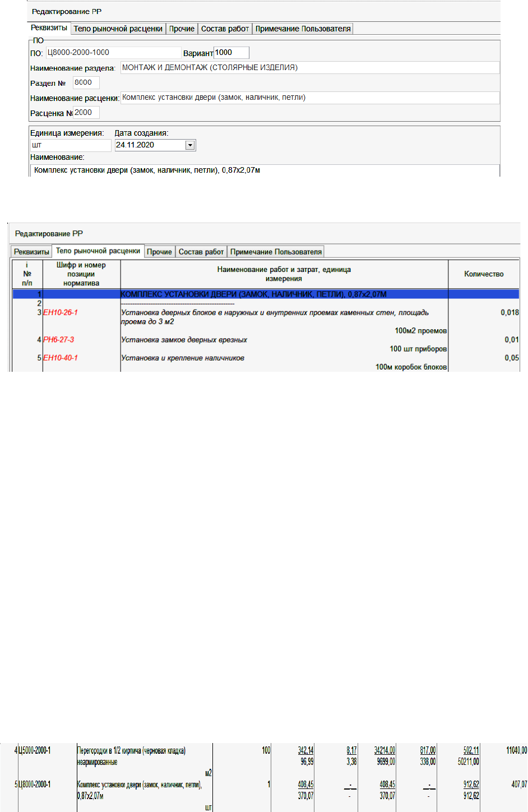Click the Расценка № field showing 2000

86,113
